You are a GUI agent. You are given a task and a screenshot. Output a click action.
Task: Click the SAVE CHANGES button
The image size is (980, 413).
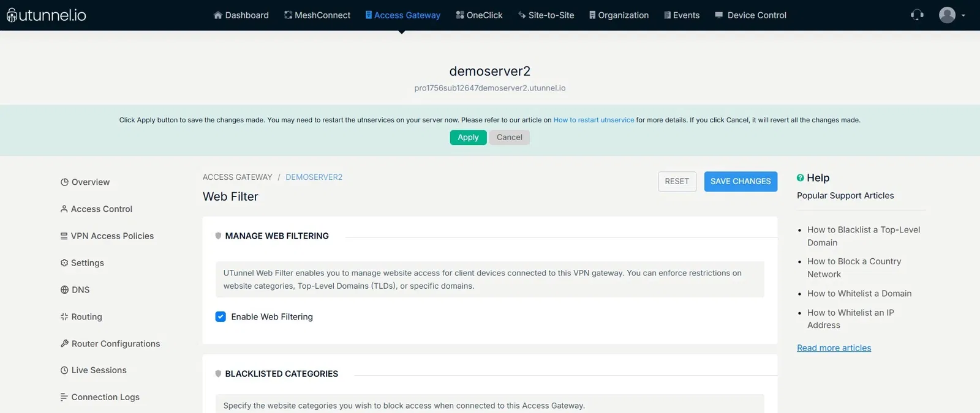point(741,181)
